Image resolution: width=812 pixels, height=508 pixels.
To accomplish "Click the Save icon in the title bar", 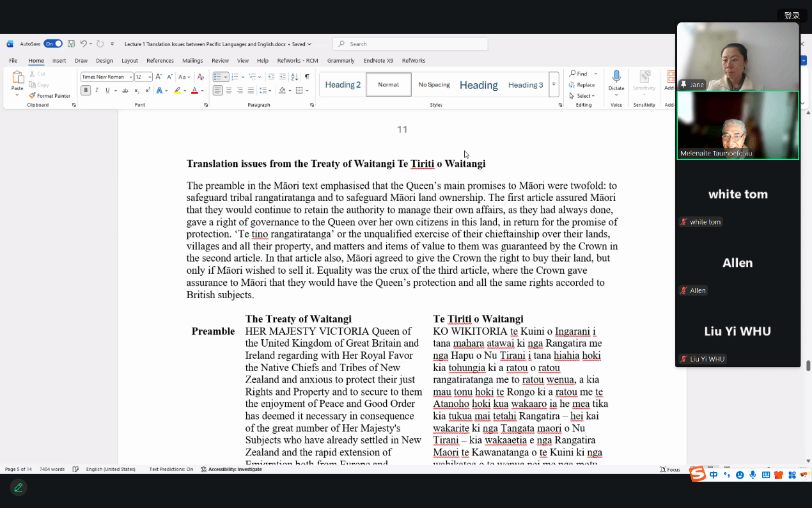I will [71, 44].
